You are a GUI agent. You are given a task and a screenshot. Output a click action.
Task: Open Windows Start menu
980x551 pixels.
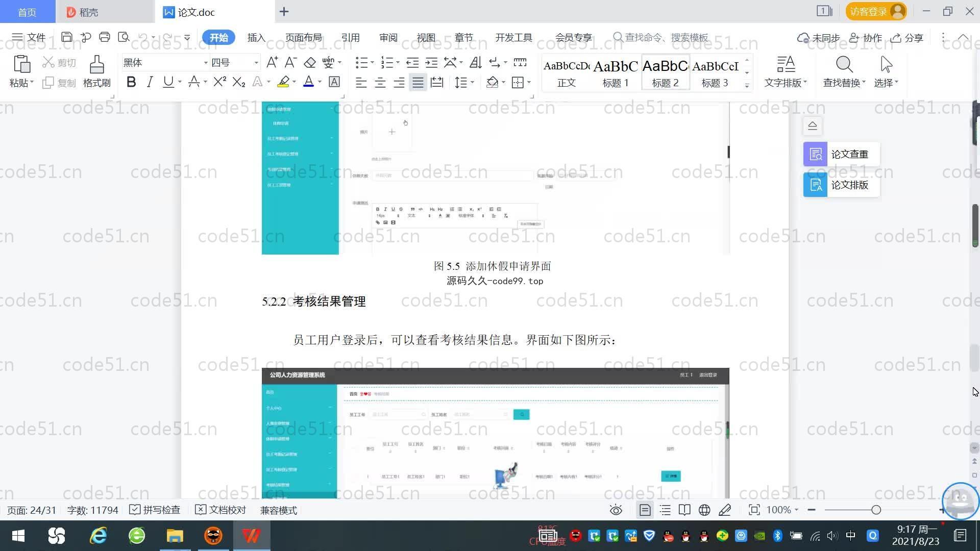click(x=18, y=536)
